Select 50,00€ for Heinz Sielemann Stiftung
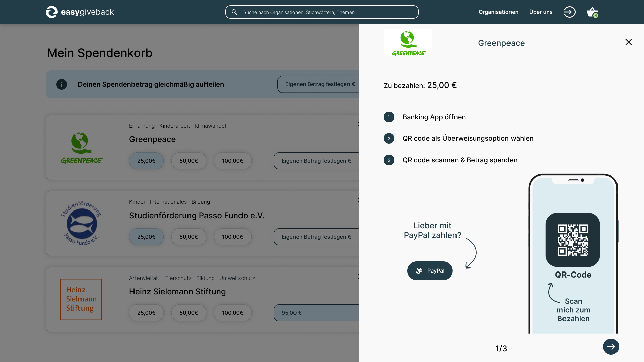The height and width of the screenshot is (362, 644). pyautogui.click(x=189, y=313)
